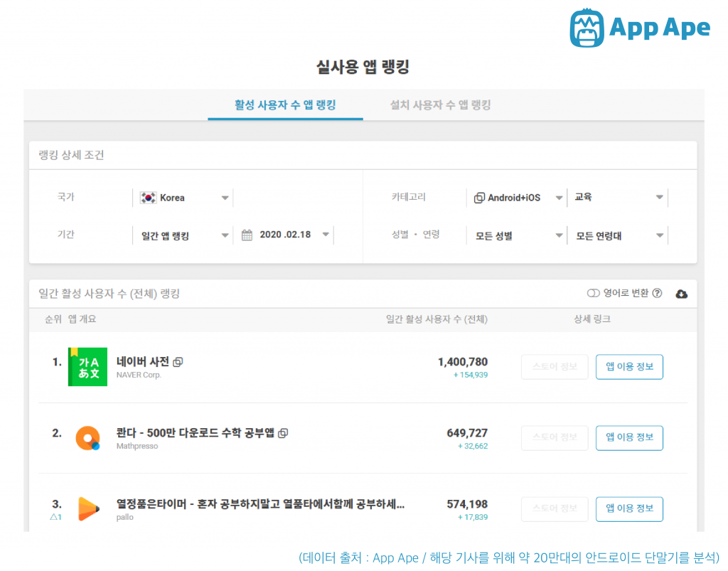Click 앱 이용 정보 for 네이버 사전
Screen dimensions: 728x571
click(629, 367)
